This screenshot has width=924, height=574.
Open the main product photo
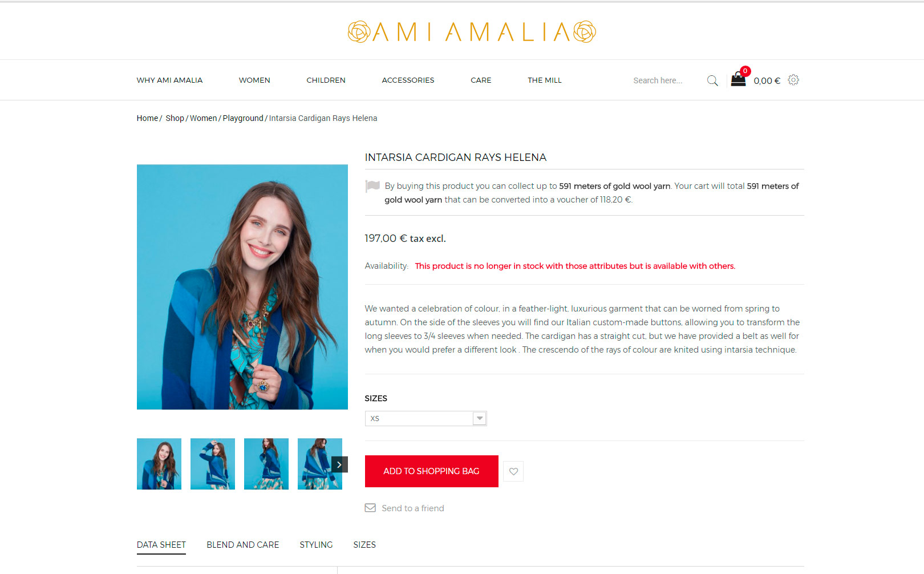coord(242,287)
